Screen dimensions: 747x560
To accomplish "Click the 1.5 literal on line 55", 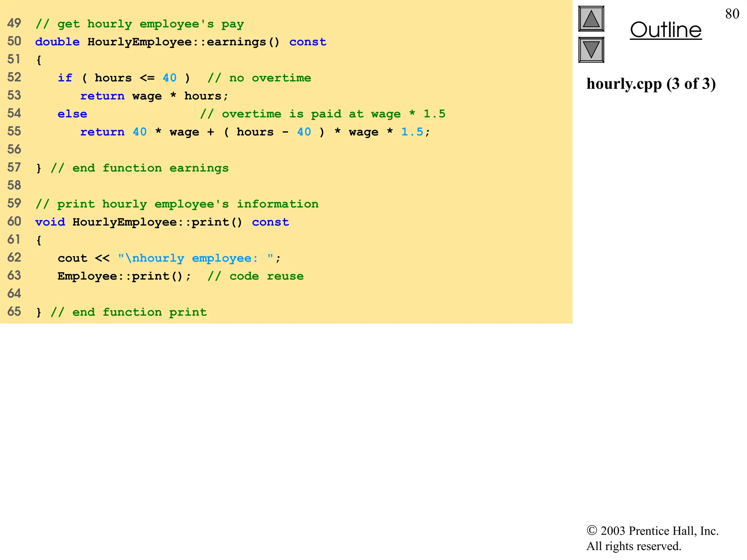I will tap(412, 132).
